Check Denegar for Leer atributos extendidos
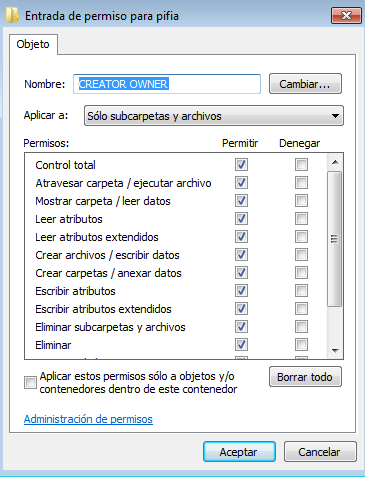This screenshot has height=477, width=365. click(301, 236)
